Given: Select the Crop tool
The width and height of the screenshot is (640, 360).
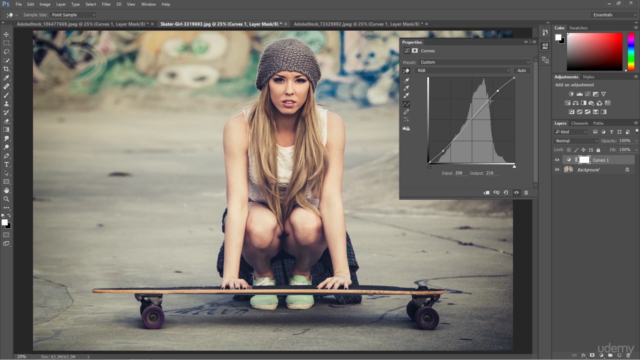Looking at the screenshot, I should [x=6, y=69].
